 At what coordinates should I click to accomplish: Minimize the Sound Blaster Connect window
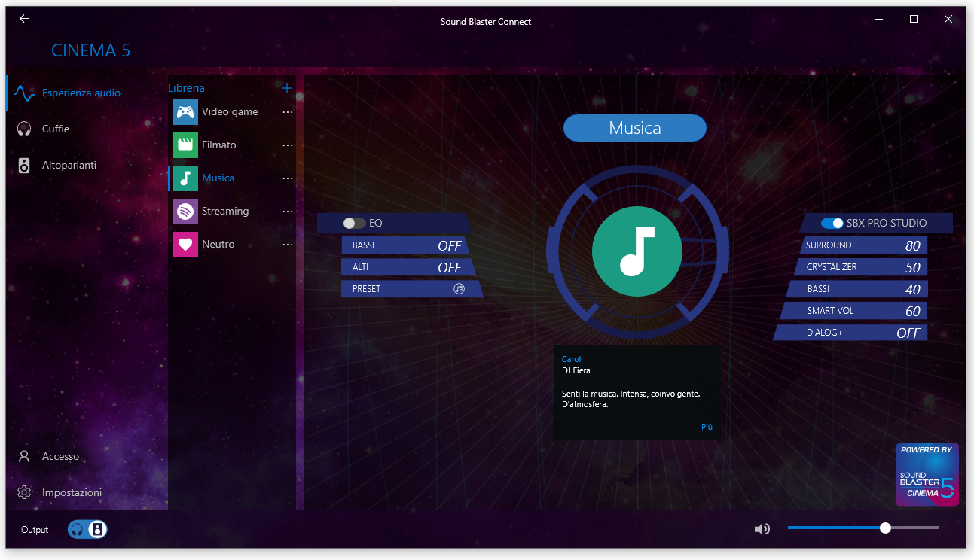879,20
